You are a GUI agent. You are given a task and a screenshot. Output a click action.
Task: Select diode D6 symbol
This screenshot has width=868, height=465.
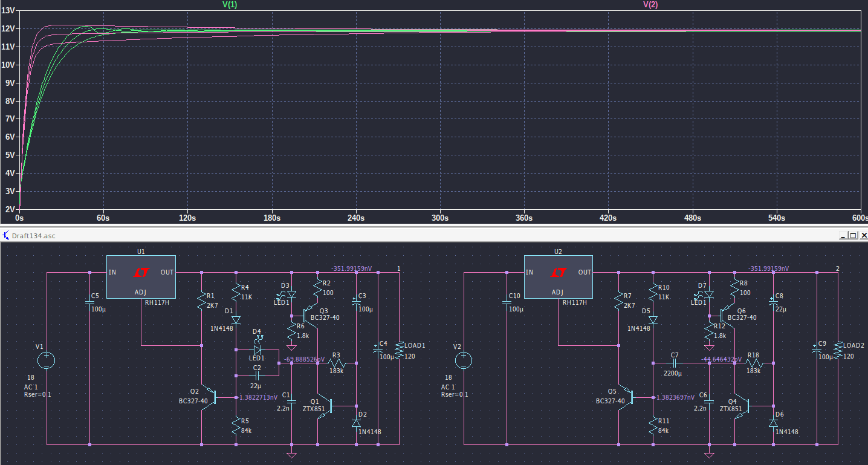(x=773, y=423)
